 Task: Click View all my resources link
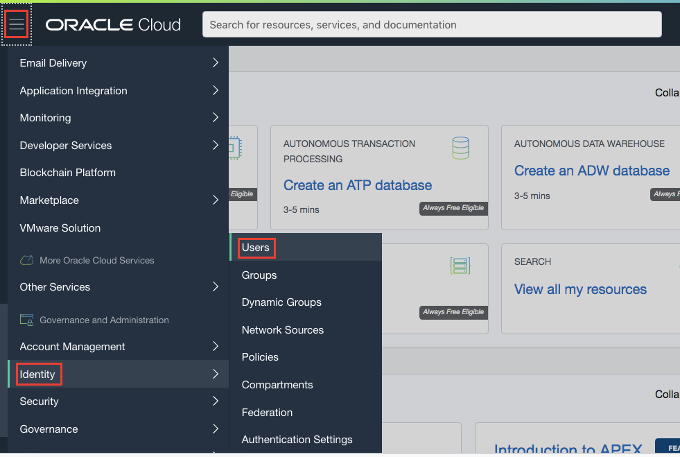tap(580, 289)
